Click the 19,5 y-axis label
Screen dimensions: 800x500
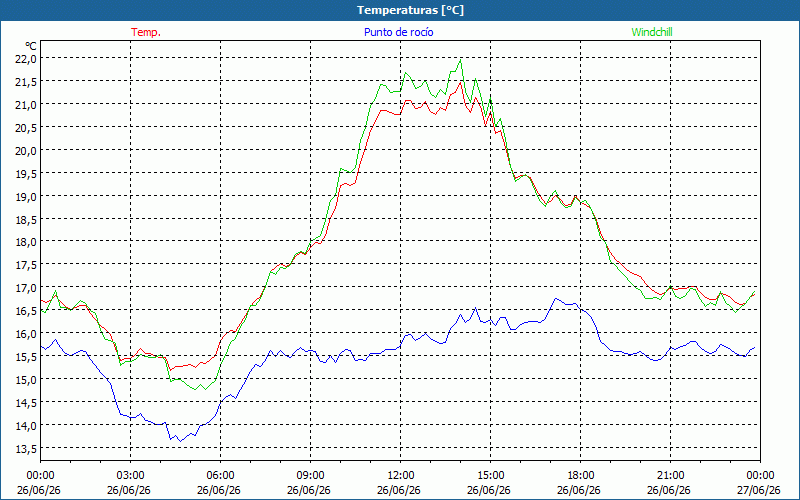pyautogui.click(x=26, y=173)
